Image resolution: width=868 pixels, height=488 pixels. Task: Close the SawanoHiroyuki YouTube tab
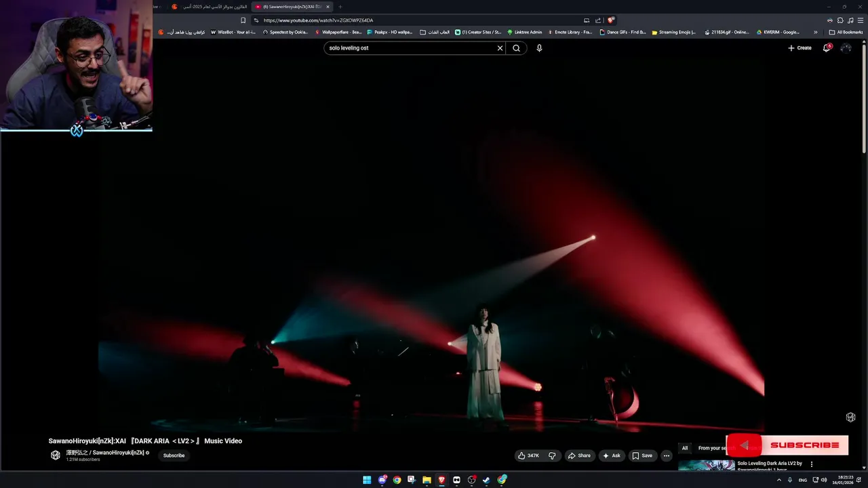point(328,7)
